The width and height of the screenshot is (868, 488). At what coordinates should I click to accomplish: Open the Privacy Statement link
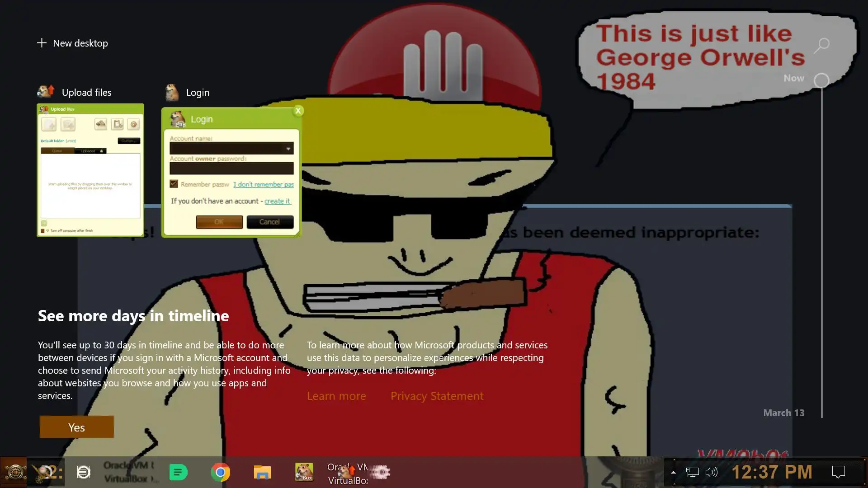pyautogui.click(x=437, y=396)
